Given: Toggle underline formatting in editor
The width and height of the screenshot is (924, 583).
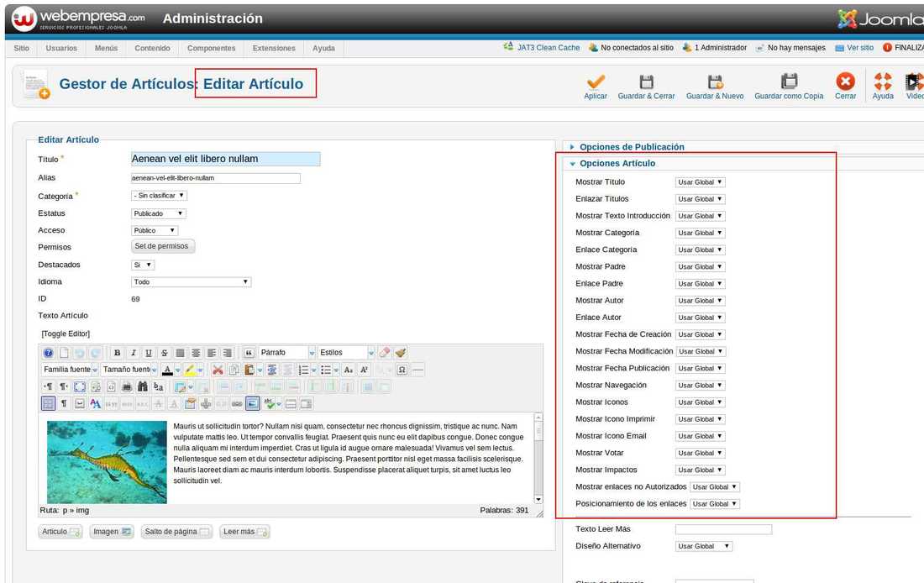Looking at the screenshot, I should [149, 353].
